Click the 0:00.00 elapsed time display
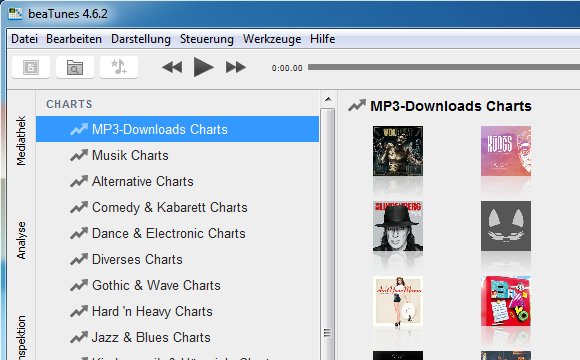The image size is (580, 360). pos(287,68)
